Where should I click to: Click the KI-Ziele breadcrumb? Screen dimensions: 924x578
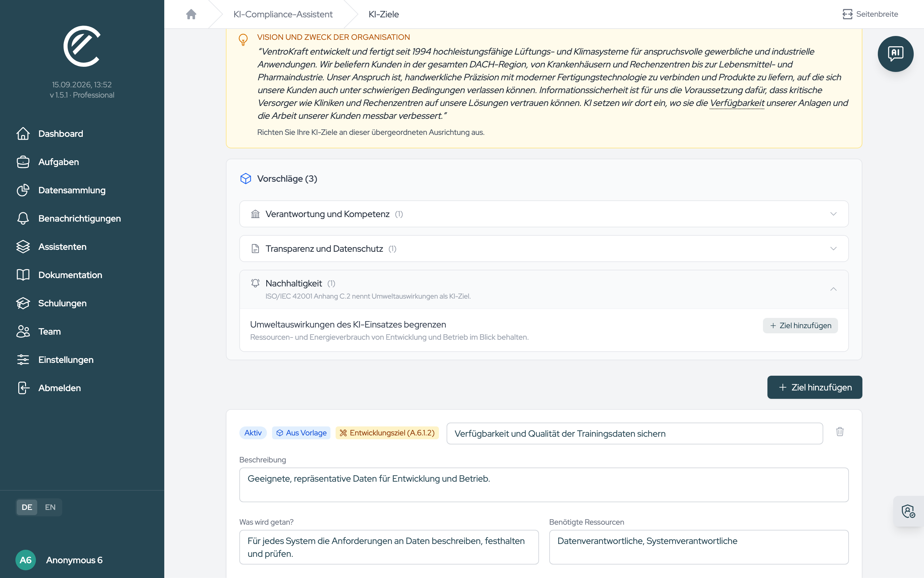point(383,14)
